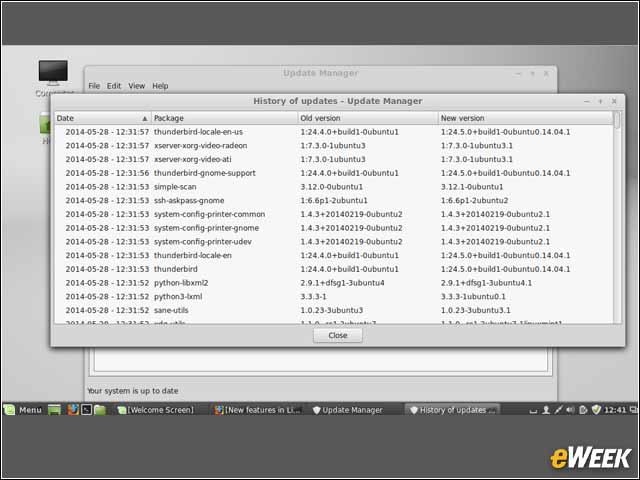Select the thunderbird-locale-en-us row
The image size is (640, 480).
coord(334,132)
